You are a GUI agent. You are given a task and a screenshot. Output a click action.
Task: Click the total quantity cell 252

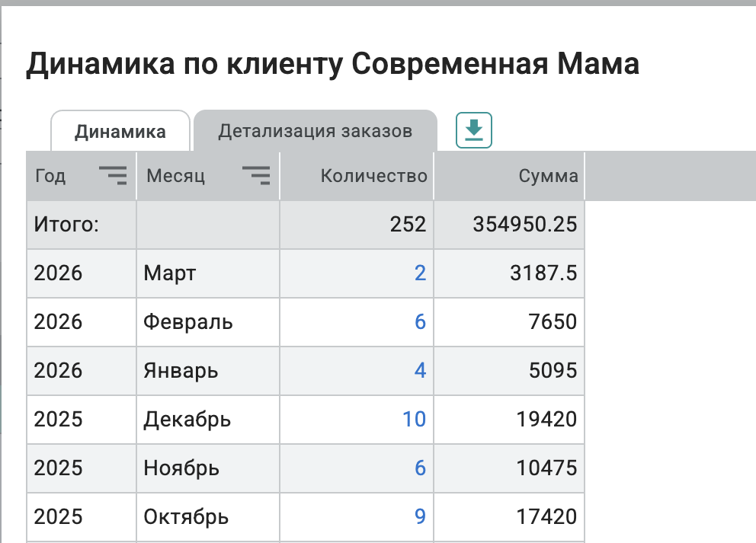[410, 225]
